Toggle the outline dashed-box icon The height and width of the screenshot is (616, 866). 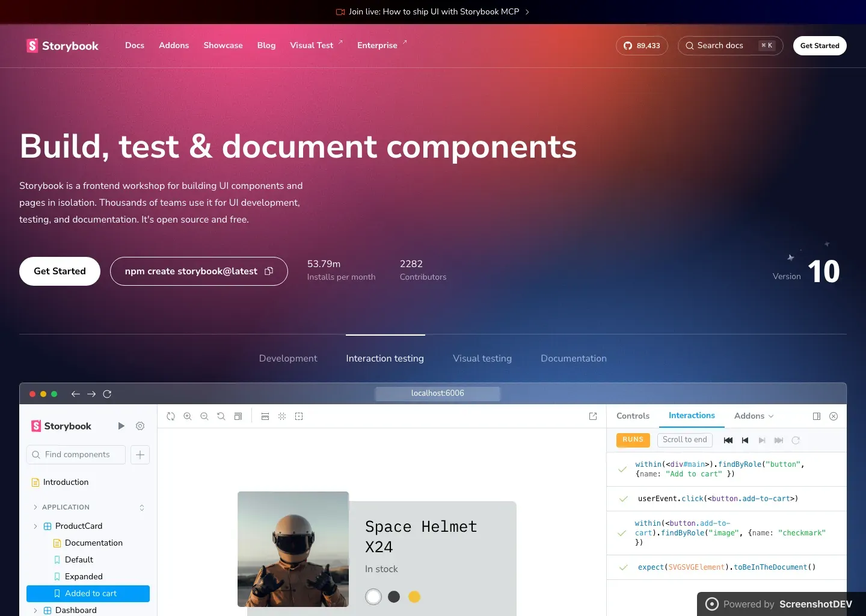[299, 416]
